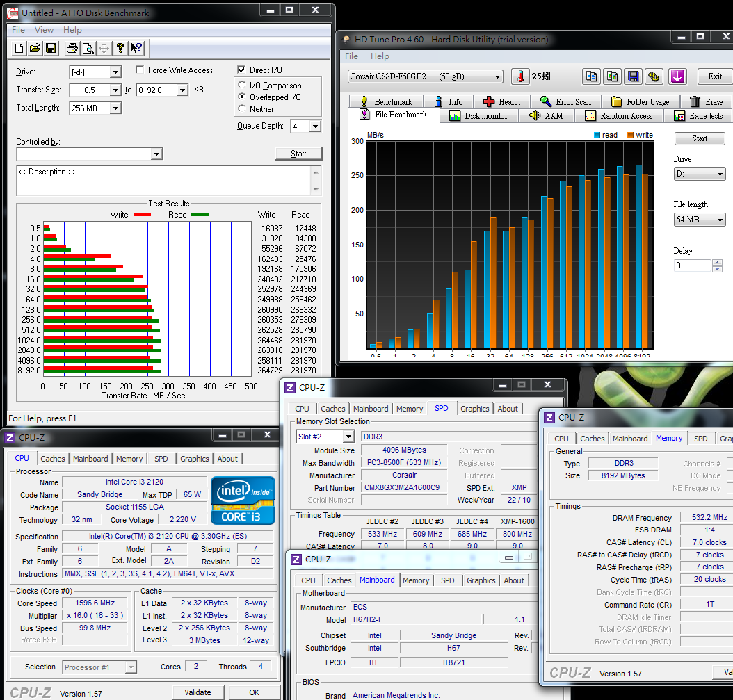Screen dimensions: 733x700
Task: Uncheck the Direct I/O checkbox
Action: [x=241, y=70]
